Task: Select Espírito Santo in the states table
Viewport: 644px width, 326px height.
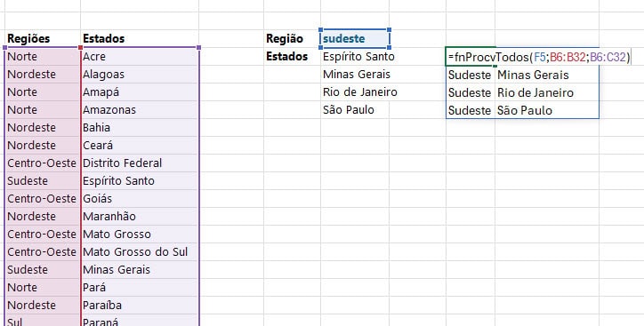Action: pyautogui.click(x=140, y=181)
